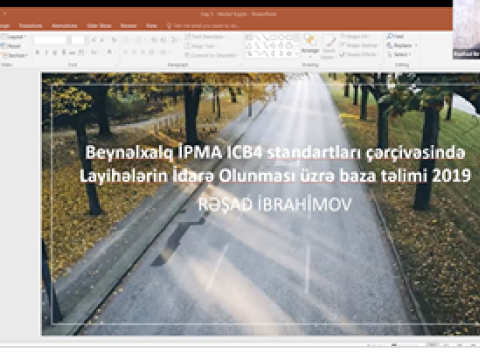Viewport: 480px width, 360px height.
Task: Click the Tell me what you want search
Action: (x=203, y=26)
